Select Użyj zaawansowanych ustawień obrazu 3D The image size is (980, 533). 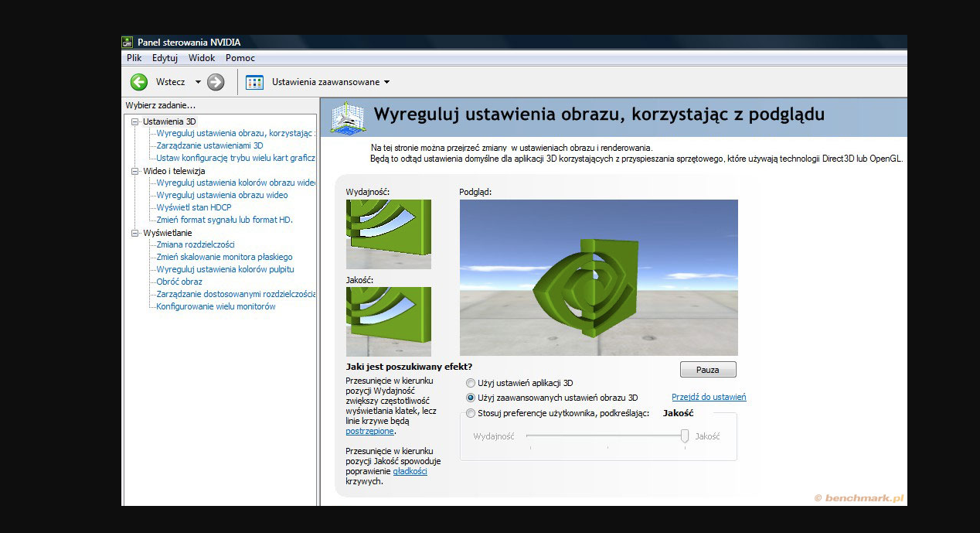[x=471, y=398]
